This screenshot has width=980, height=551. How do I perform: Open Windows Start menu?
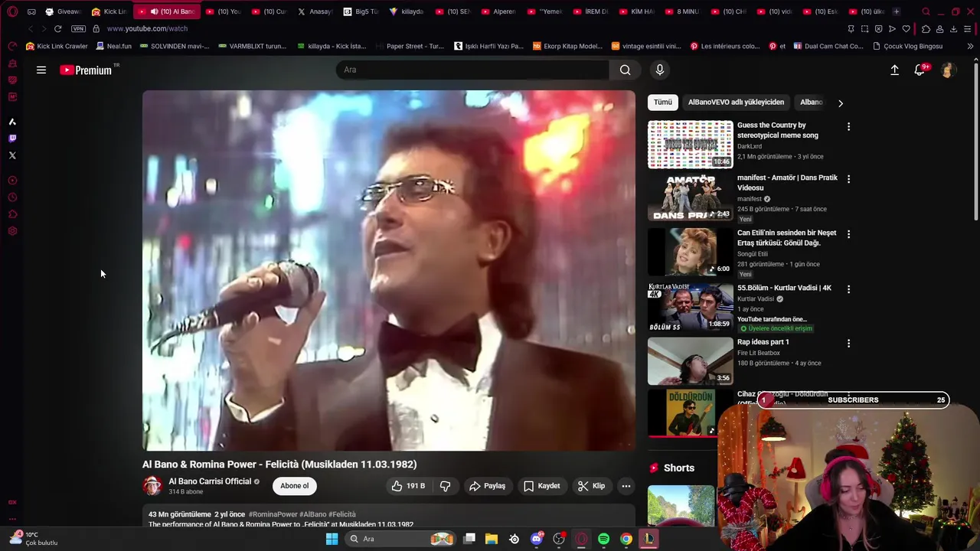[332, 539]
